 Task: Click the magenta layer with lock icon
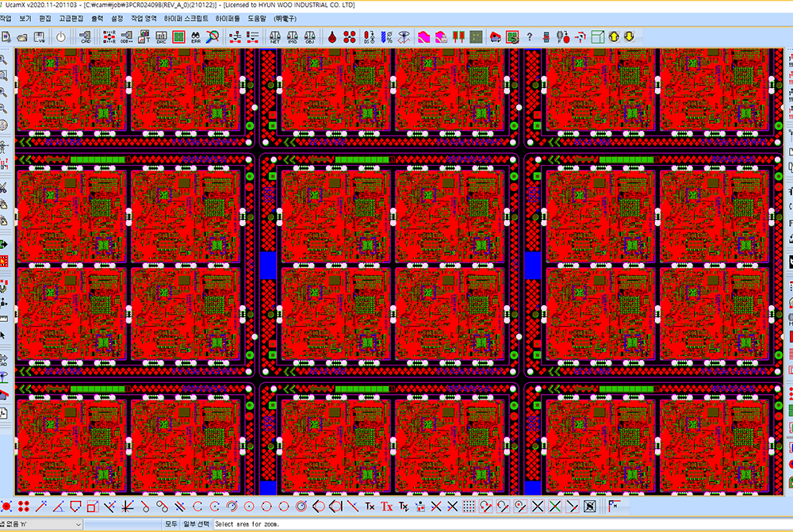click(x=441, y=37)
